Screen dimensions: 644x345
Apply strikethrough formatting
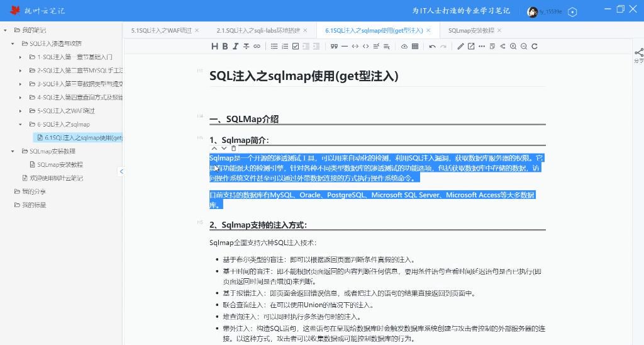click(246, 46)
